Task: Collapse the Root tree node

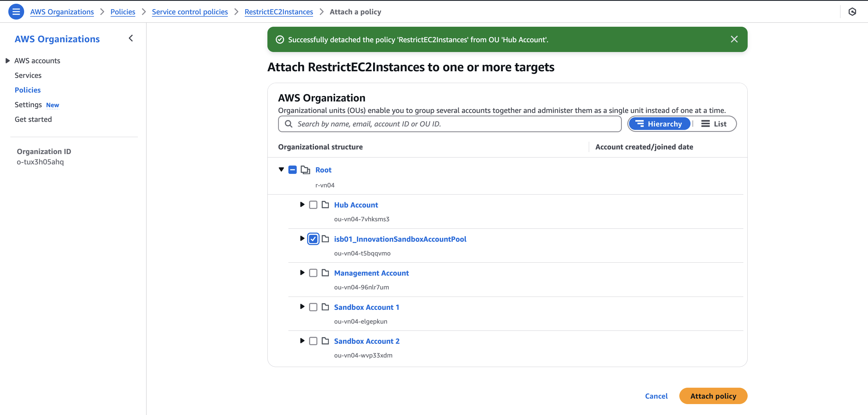Action: point(281,170)
